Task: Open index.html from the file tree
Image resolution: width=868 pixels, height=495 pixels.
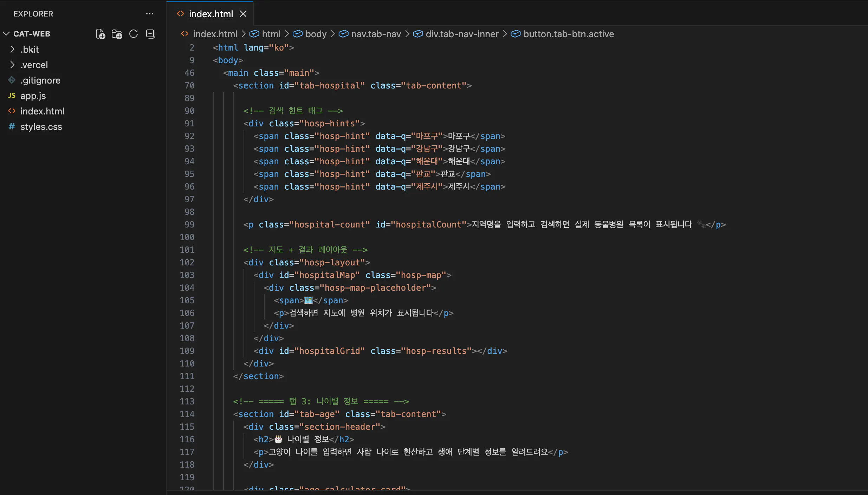Action: (x=42, y=111)
